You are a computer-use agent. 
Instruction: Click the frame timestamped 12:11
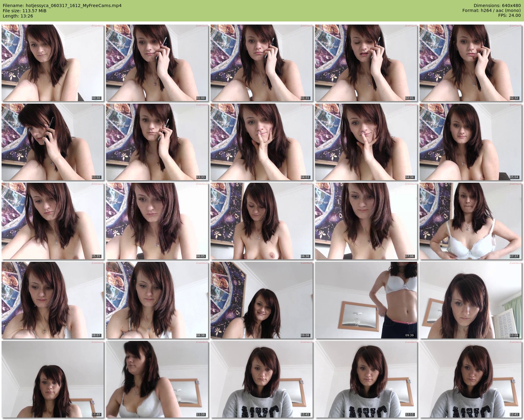[366, 379]
